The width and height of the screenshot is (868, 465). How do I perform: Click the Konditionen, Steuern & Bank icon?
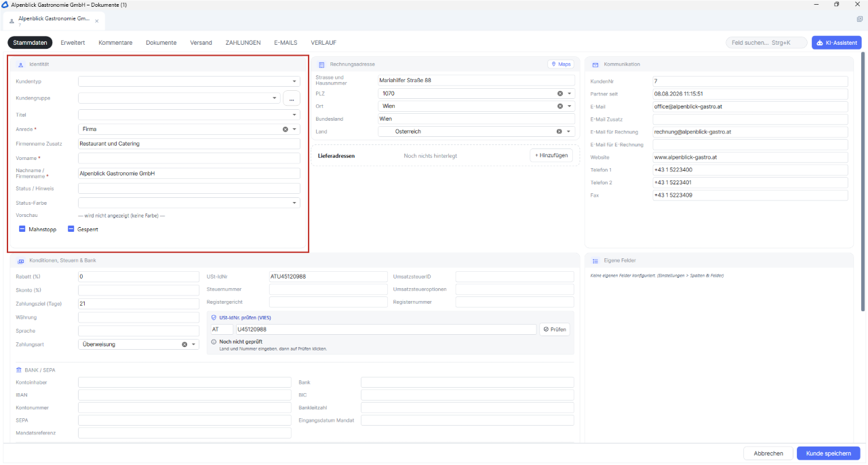(20, 260)
